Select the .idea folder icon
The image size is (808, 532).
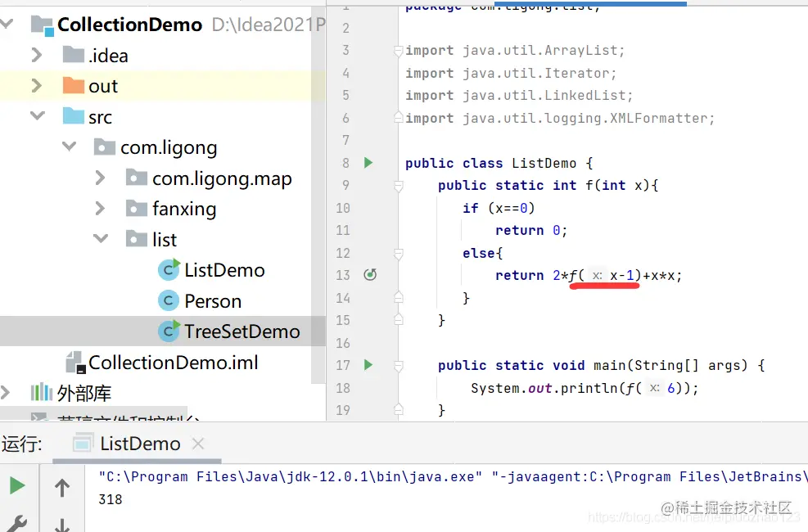73,54
